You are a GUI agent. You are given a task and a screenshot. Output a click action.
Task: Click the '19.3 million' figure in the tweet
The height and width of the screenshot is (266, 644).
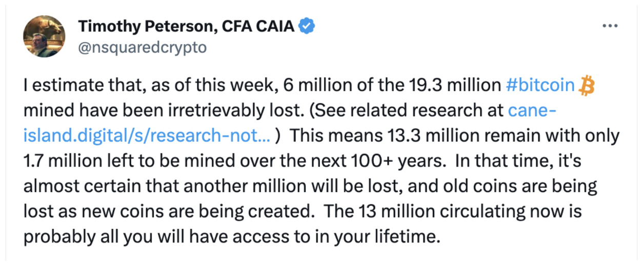459,86
